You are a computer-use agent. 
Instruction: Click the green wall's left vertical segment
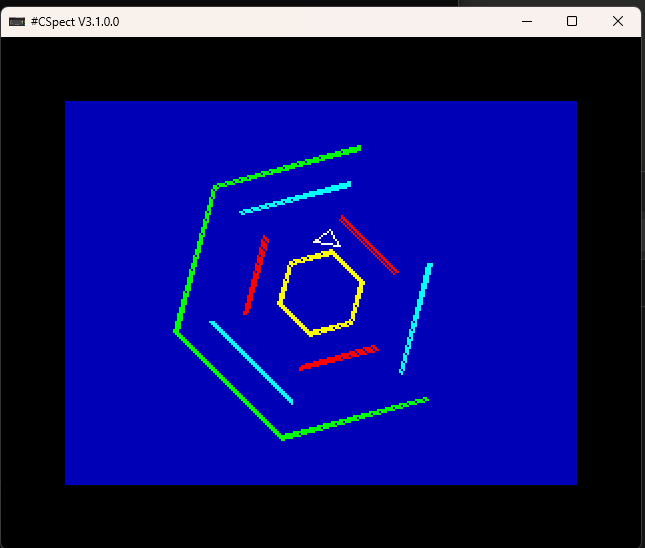tap(195, 258)
